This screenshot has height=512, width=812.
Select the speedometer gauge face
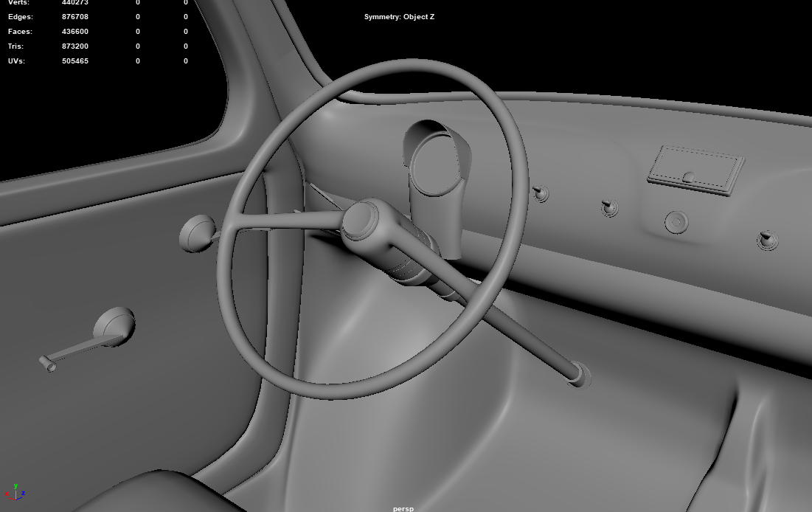pos(436,165)
